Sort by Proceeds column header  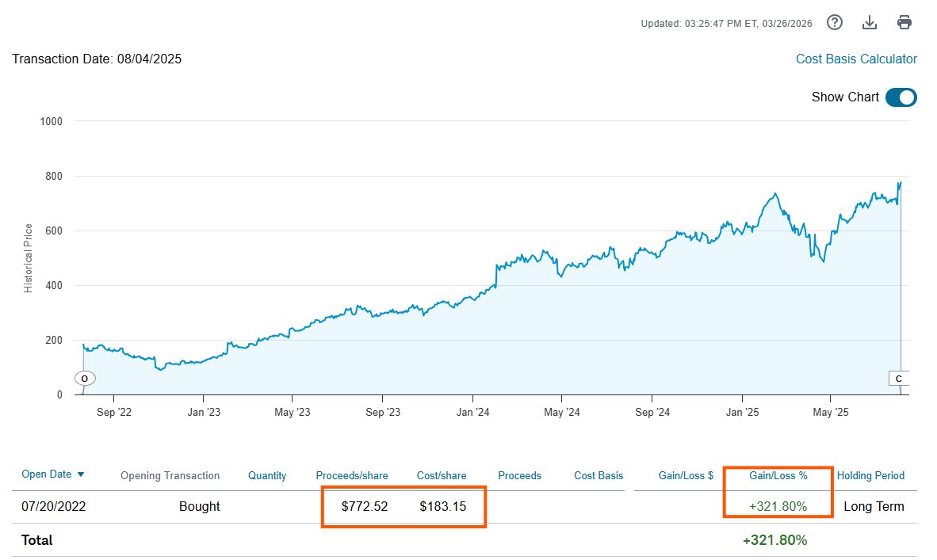click(x=519, y=475)
